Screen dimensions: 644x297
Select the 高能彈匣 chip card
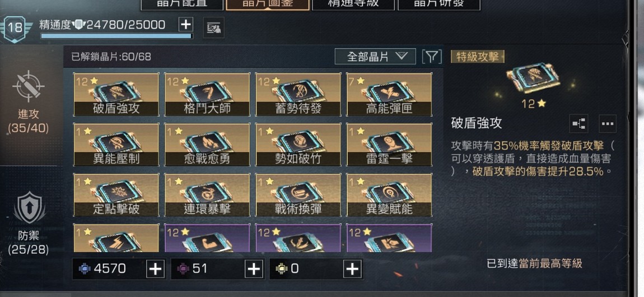point(389,95)
